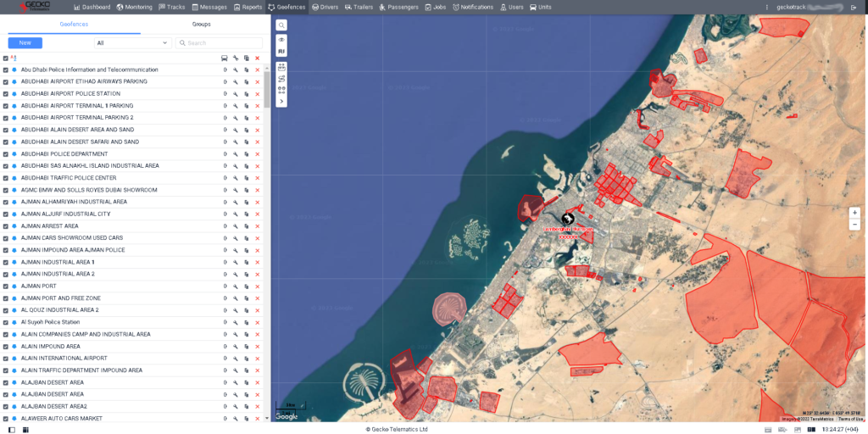Open the All filter dropdown

click(133, 42)
